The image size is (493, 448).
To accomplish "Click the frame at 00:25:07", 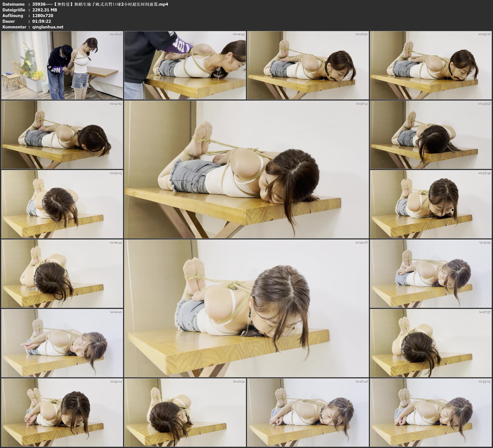I will point(431,65).
